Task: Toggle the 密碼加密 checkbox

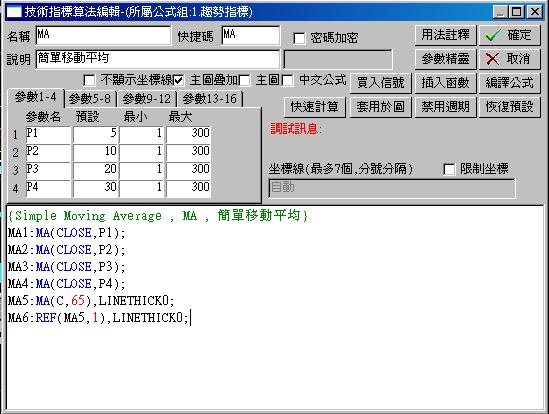Action: coord(299,38)
